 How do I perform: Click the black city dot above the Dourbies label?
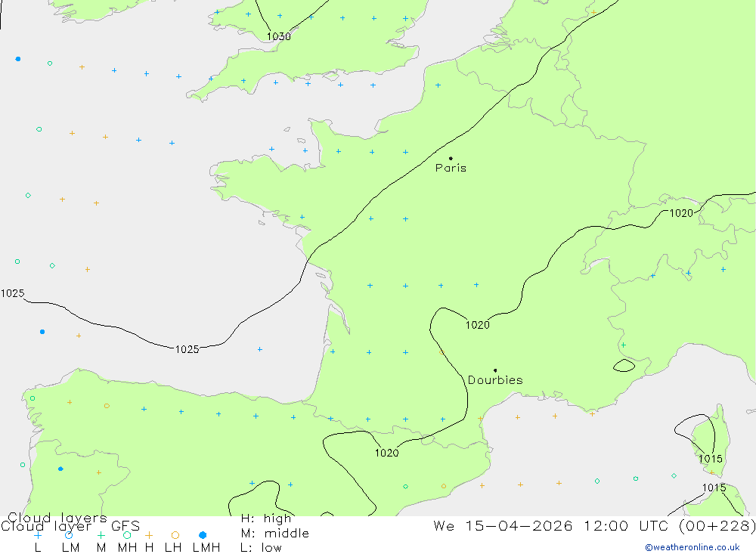coord(495,370)
